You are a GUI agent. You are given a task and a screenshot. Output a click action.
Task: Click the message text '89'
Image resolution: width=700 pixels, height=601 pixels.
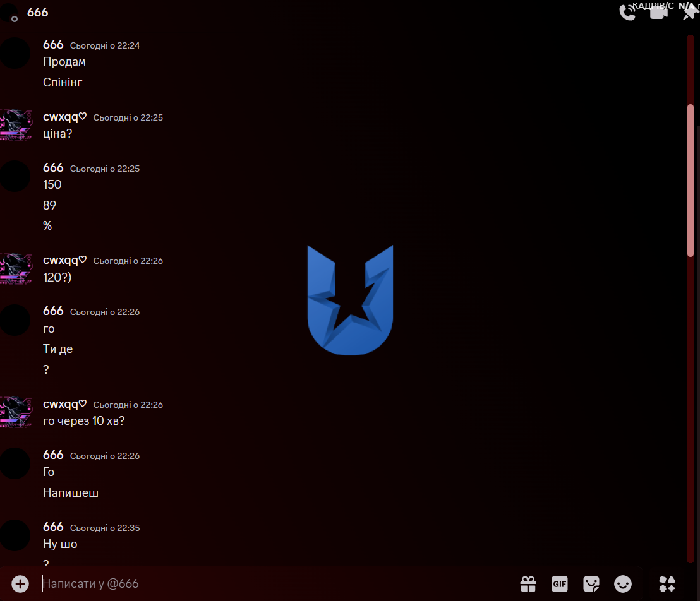pos(49,205)
